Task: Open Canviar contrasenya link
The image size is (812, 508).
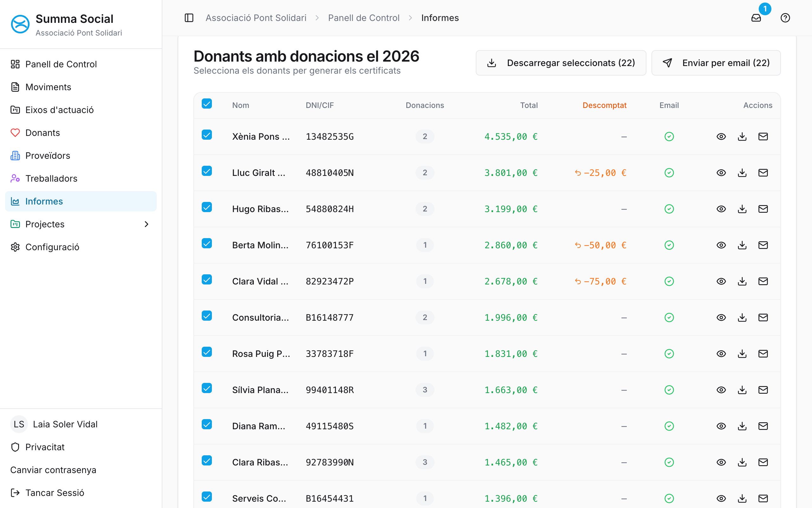Action: (x=53, y=470)
